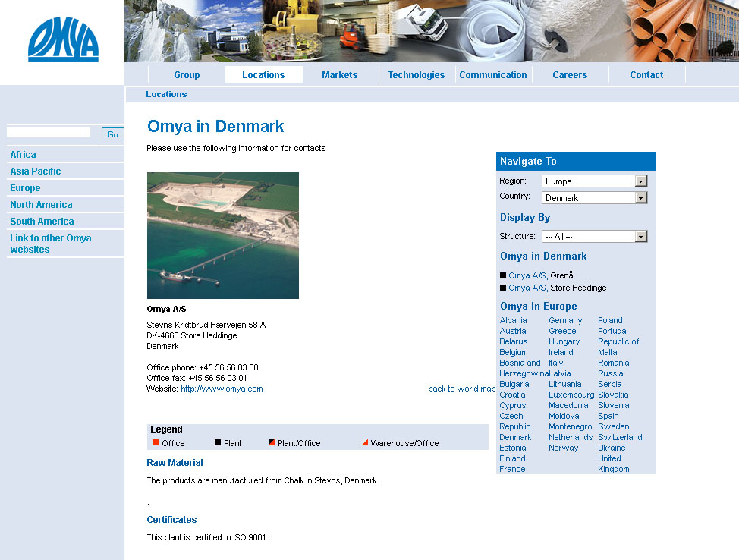Open Lithuania country link

(565, 384)
